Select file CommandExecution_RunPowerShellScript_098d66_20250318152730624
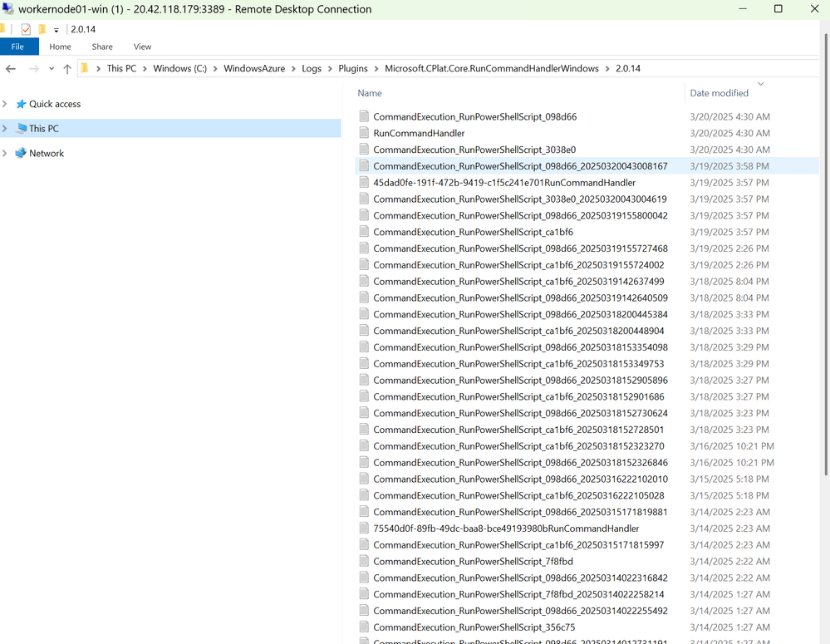The image size is (830, 644). pyautogui.click(x=520, y=413)
